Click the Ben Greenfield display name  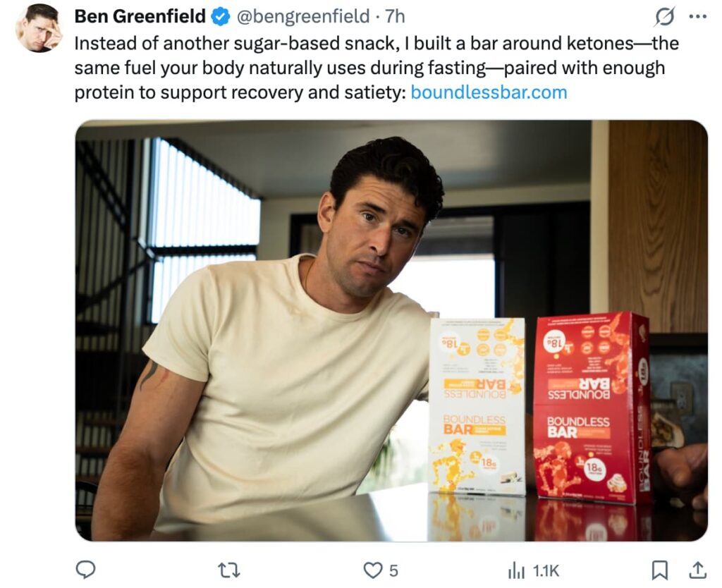pos(140,17)
